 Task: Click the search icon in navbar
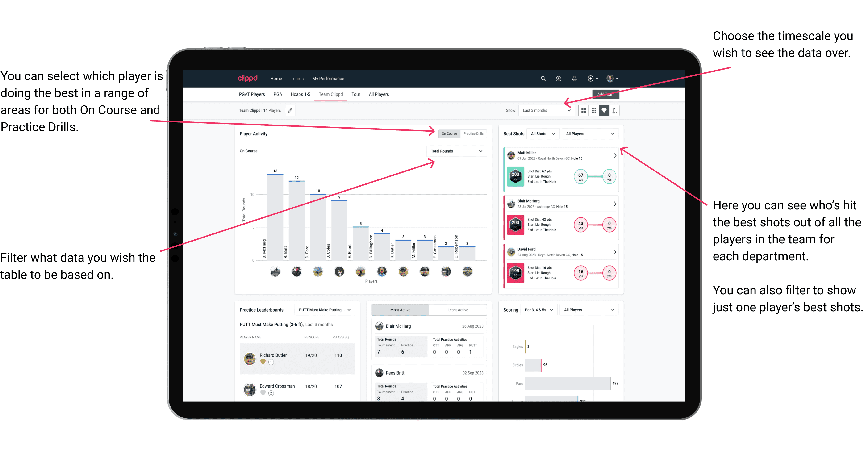[543, 78]
